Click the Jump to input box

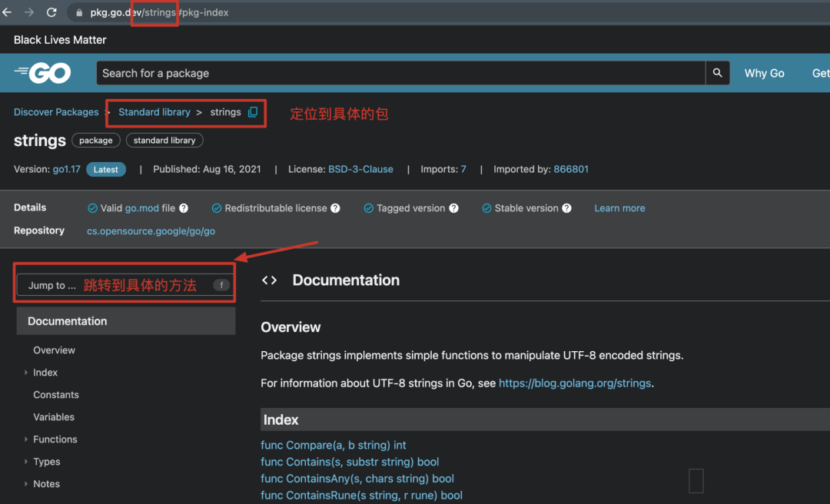(x=125, y=285)
